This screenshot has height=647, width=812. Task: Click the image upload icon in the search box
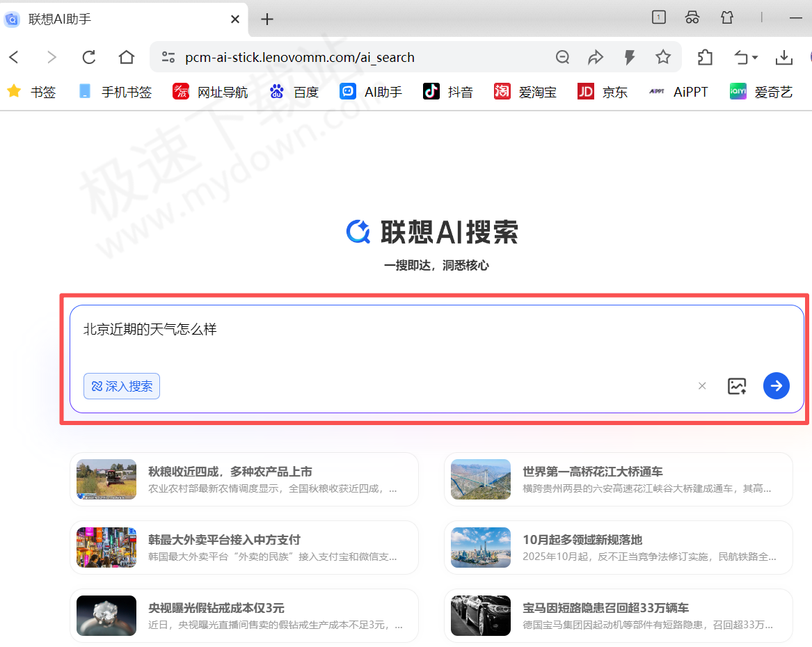coord(737,385)
